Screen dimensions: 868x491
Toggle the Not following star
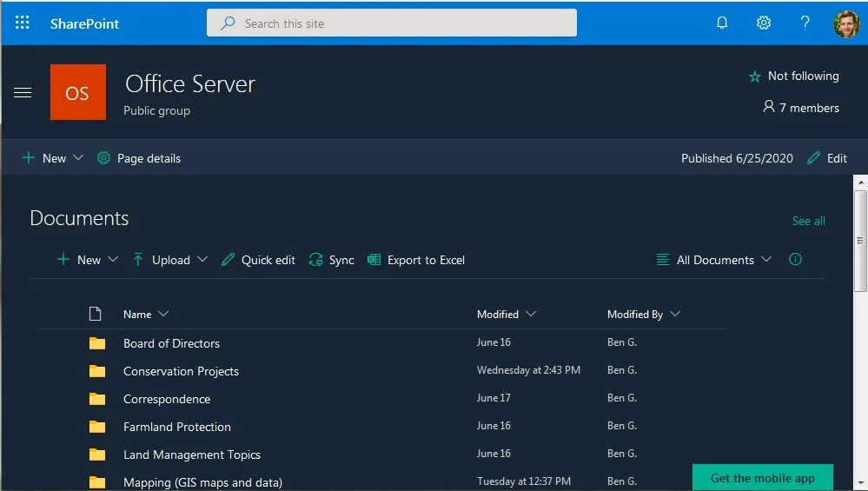pos(754,76)
